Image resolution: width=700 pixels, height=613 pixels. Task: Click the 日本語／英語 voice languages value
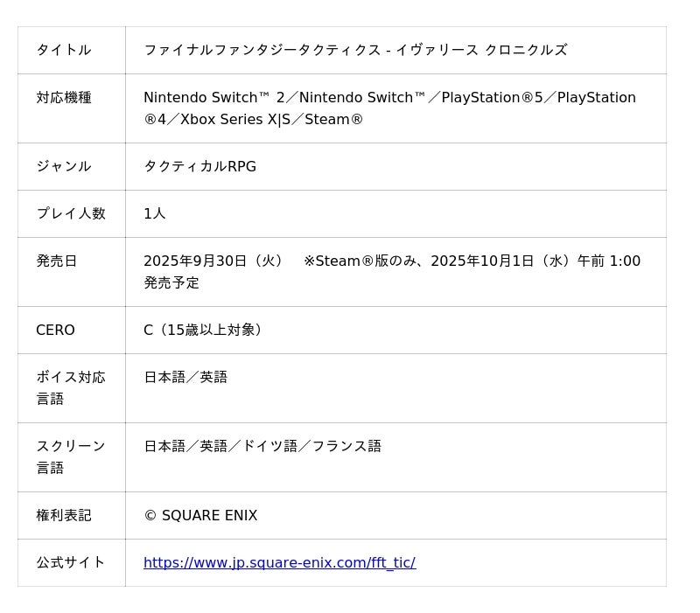coord(185,377)
